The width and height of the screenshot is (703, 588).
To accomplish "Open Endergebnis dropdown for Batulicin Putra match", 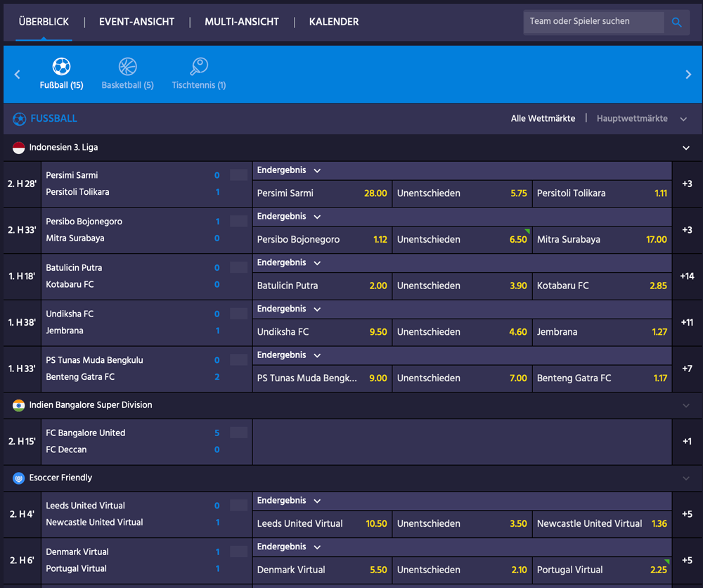I will pyautogui.click(x=289, y=263).
